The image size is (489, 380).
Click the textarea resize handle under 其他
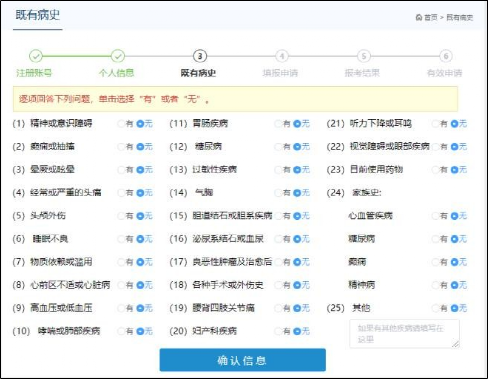point(456,344)
